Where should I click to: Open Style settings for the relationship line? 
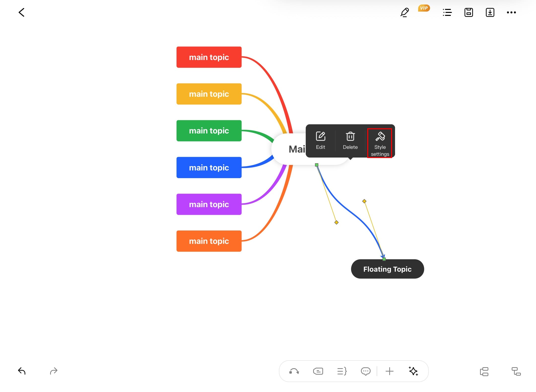(380, 143)
